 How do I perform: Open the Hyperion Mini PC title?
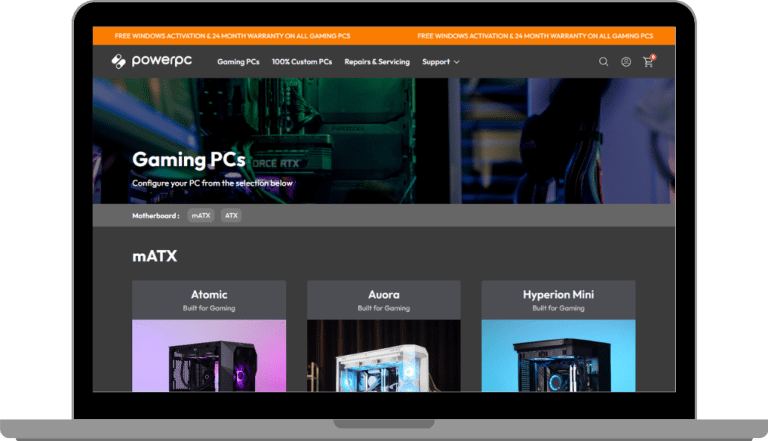click(558, 294)
